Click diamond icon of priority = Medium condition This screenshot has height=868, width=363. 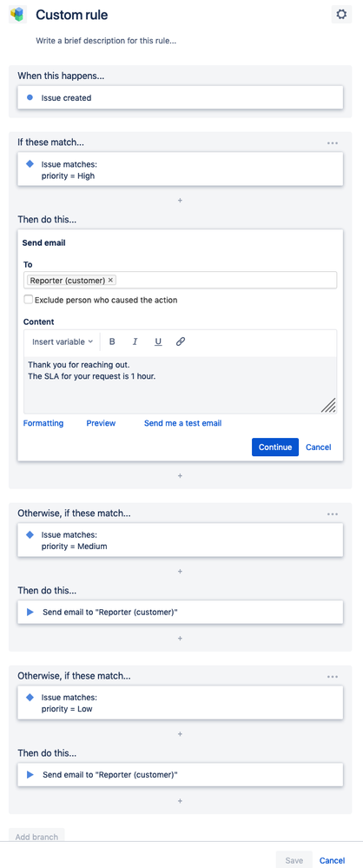pos(30,534)
